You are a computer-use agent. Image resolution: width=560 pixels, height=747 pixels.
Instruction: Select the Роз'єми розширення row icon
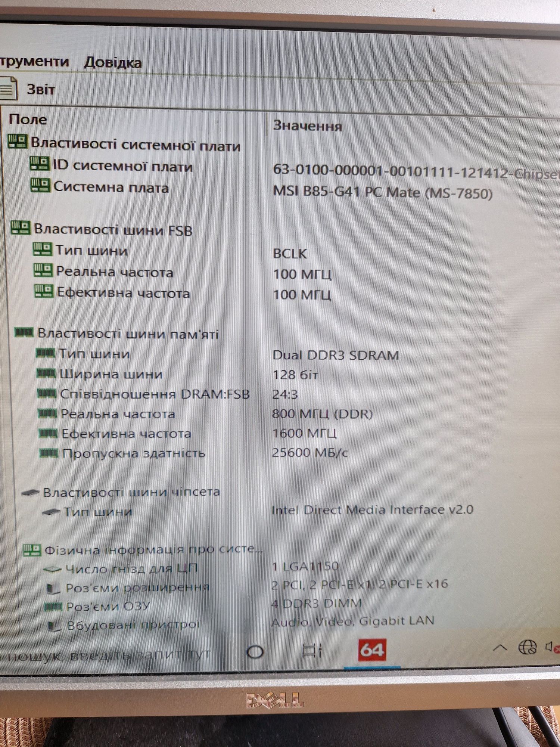click(x=53, y=589)
